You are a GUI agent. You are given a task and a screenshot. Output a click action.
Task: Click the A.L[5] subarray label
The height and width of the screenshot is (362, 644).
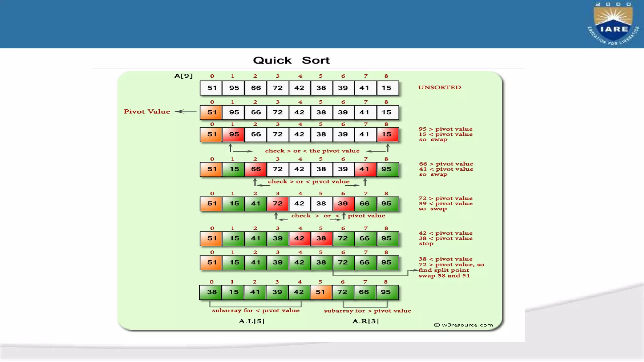pyautogui.click(x=251, y=321)
